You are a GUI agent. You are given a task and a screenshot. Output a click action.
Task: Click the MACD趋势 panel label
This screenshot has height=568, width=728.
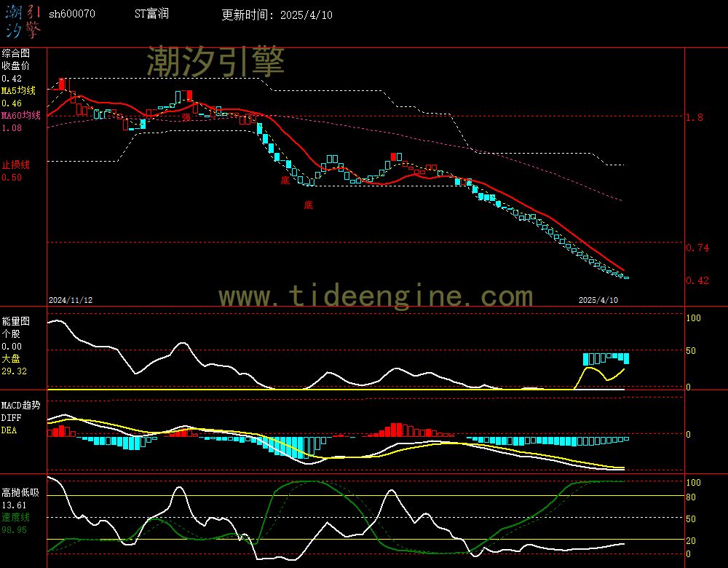point(20,405)
